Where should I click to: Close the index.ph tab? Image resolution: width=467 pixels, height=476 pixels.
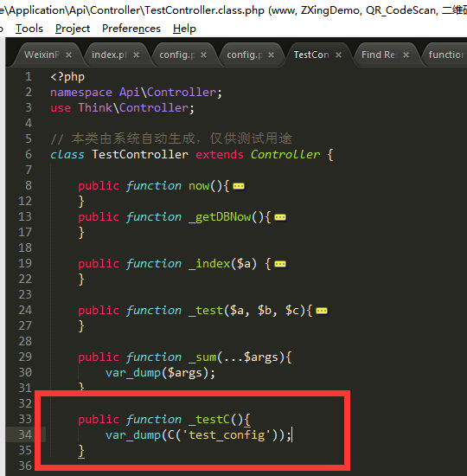(137, 55)
